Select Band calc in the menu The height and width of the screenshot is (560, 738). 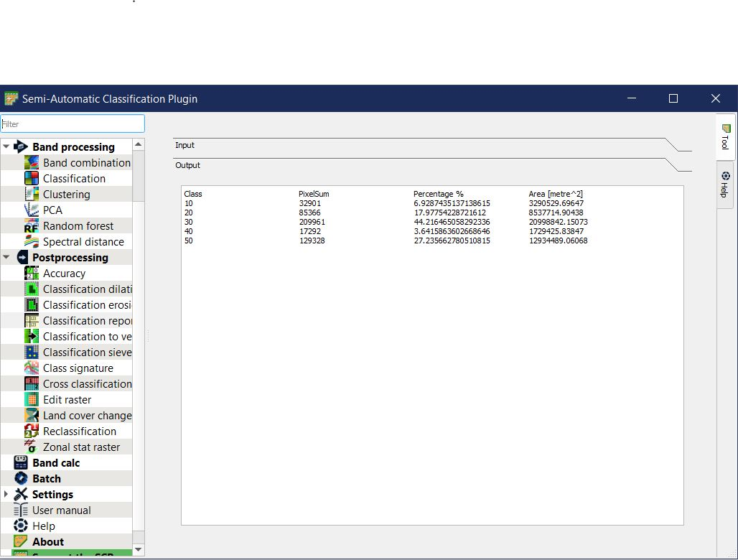pos(56,463)
